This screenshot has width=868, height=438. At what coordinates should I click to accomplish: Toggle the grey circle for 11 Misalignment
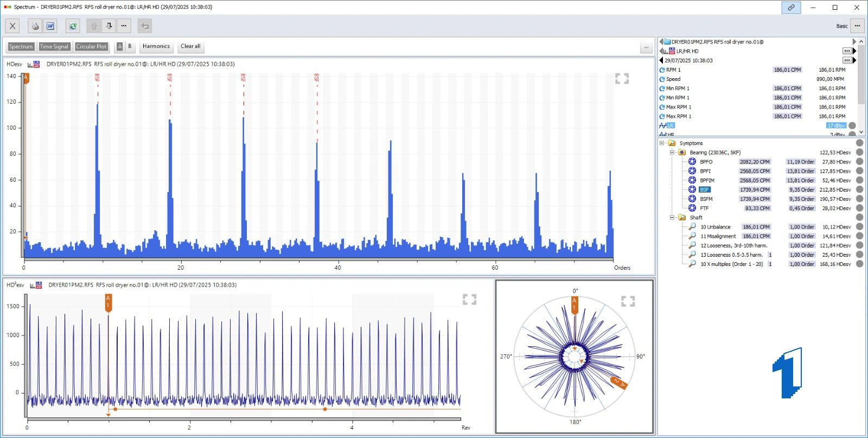(859, 236)
